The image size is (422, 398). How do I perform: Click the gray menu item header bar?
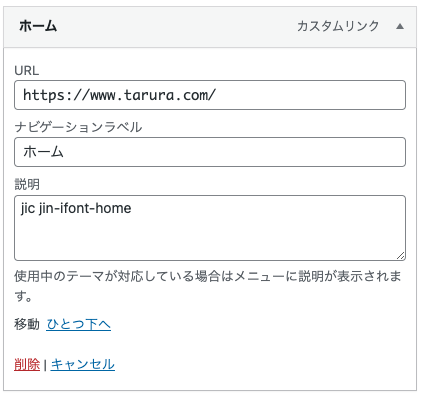(x=210, y=27)
